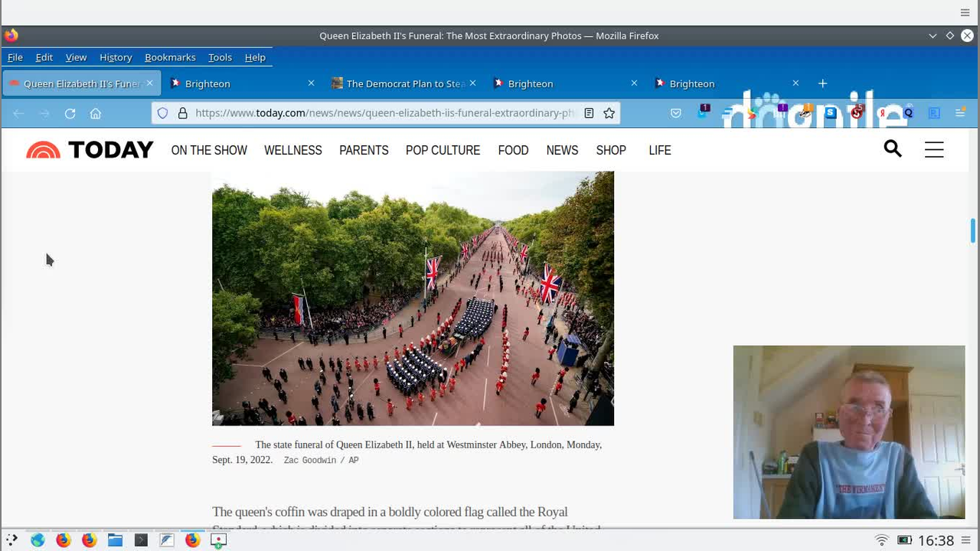Open a new tab with the plus button
980x551 pixels.
(822, 83)
